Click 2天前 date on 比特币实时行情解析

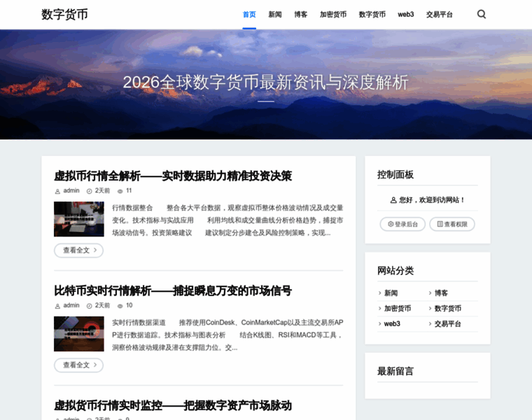pos(102,305)
